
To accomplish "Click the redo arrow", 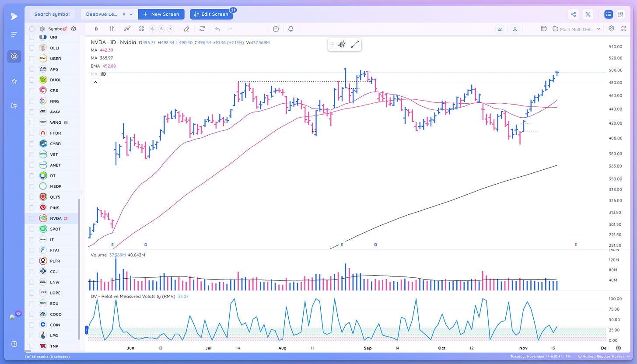I will point(230,29).
